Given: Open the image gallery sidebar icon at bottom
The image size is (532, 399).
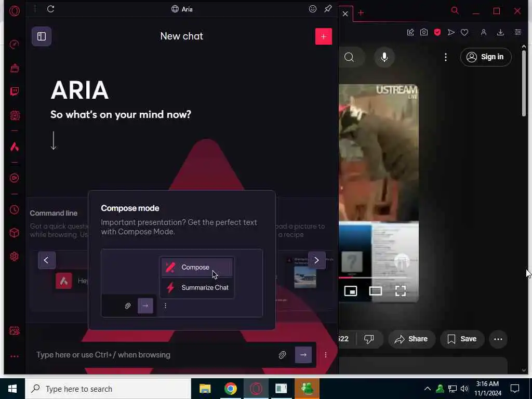Looking at the screenshot, I should click(x=14, y=330).
